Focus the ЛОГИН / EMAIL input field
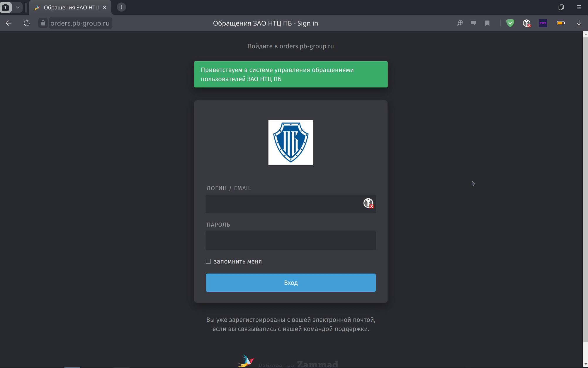 click(x=291, y=204)
